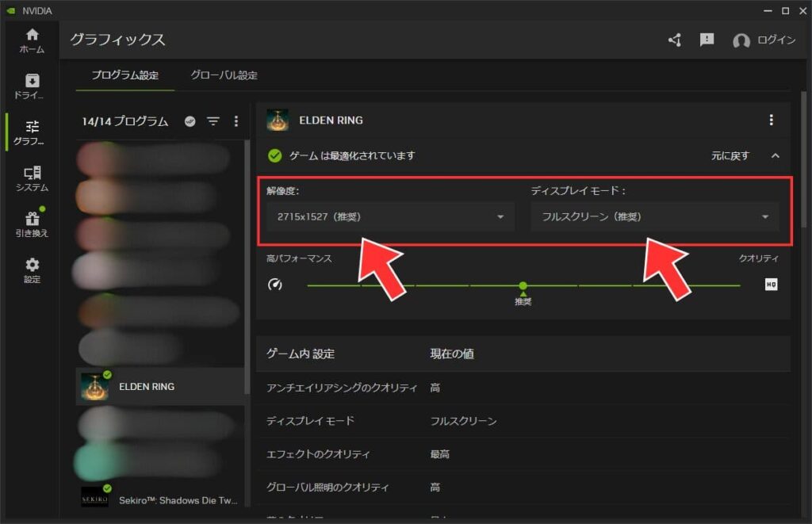This screenshot has height=524, width=812.
Task: Click the optimize-all checkmark icon
Action: pyautogui.click(x=190, y=121)
